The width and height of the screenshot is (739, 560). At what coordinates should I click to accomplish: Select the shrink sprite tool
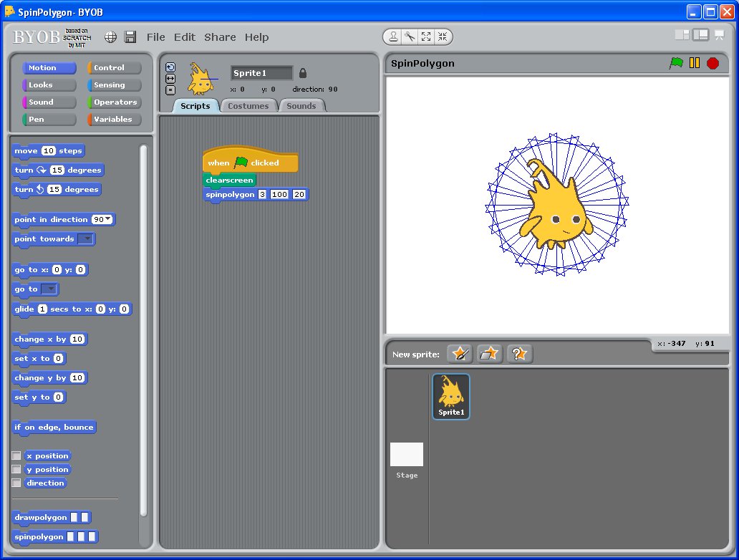442,37
